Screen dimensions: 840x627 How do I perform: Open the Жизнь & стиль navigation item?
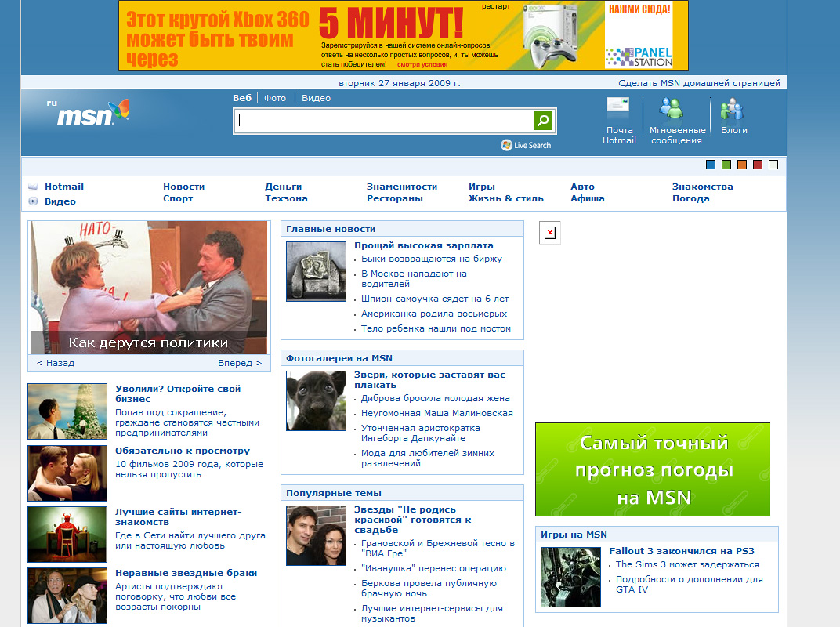(x=505, y=198)
